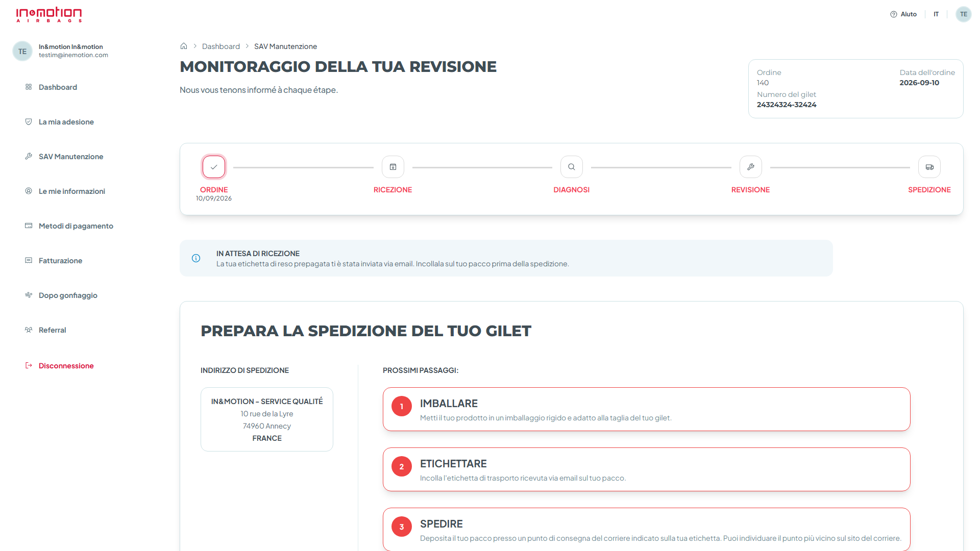Screen dimensions: 980x551
Task: Open Fatturazione in the sidebar
Action: click(60, 261)
